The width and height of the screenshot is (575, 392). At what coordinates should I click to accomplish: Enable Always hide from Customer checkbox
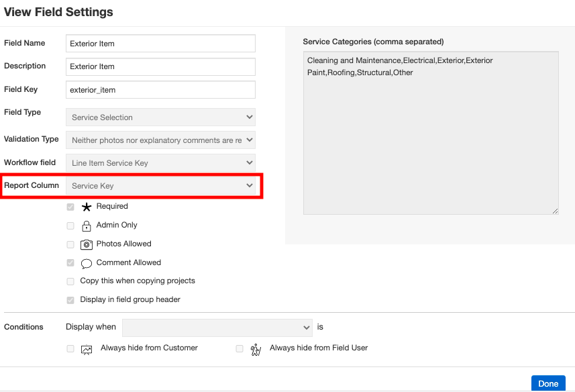pos(70,348)
